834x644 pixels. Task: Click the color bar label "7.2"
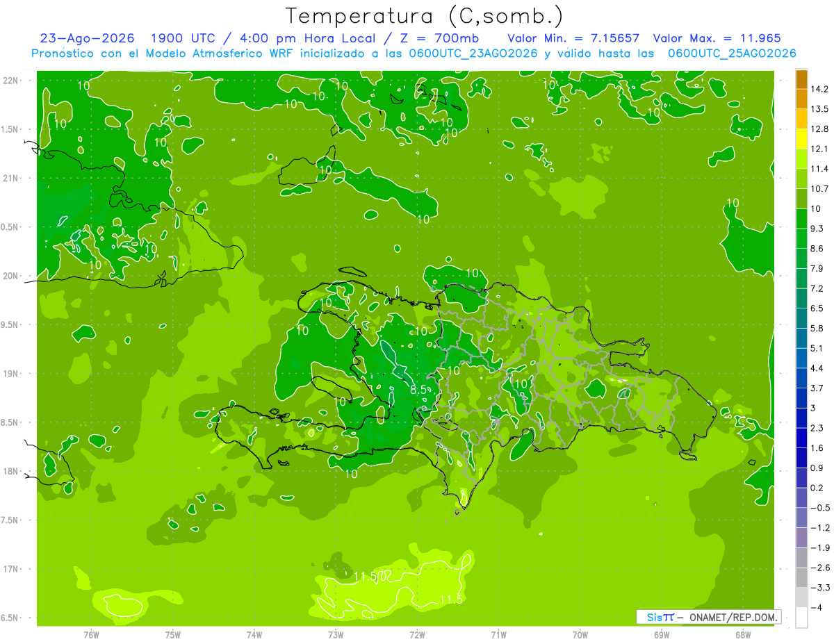[x=818, y=288]
